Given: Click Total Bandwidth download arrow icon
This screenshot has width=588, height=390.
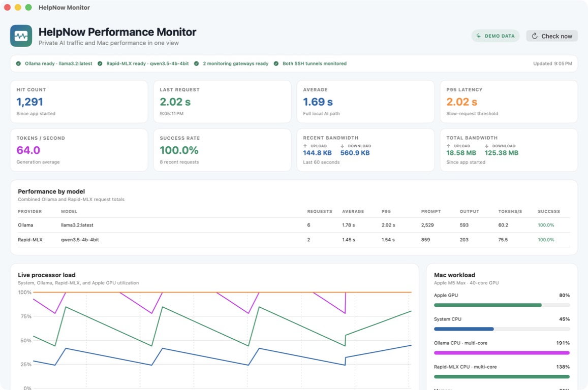Looking at the screenshot, I should point(486,146).
